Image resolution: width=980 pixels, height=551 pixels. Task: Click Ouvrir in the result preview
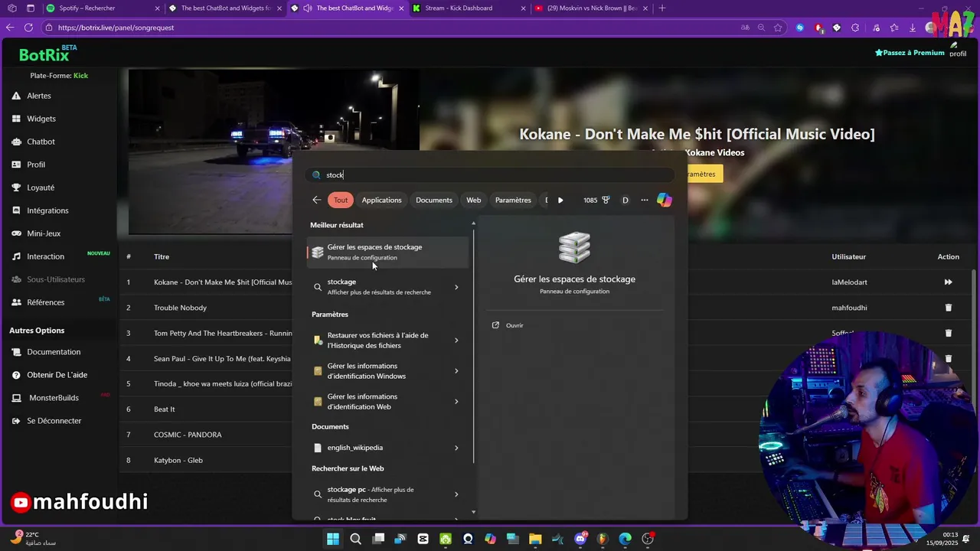508,325
